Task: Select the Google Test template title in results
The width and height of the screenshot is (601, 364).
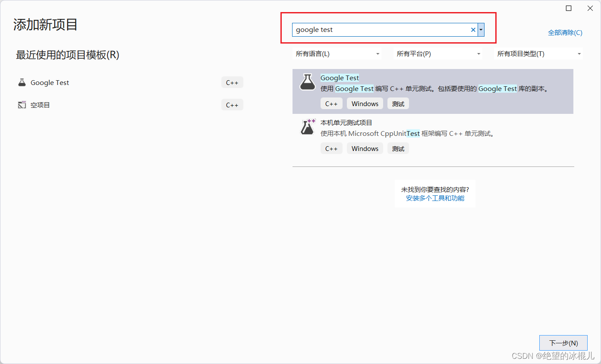Action: pos(340,78)
